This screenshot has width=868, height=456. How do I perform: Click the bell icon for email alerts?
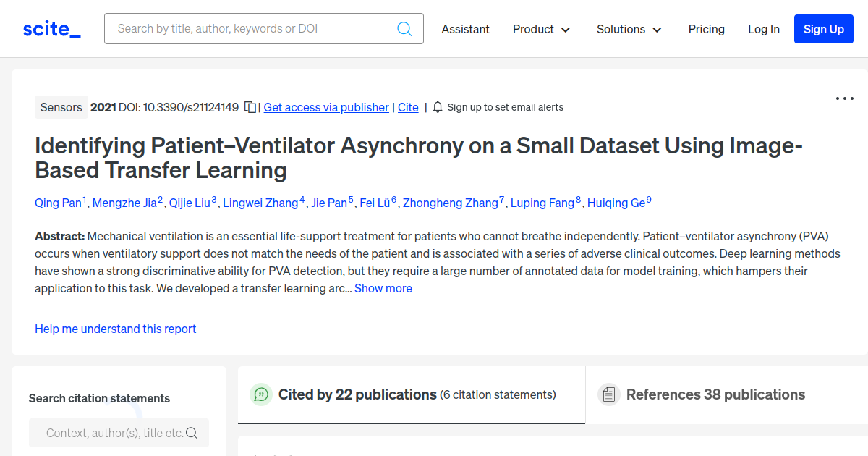[438, 107]
